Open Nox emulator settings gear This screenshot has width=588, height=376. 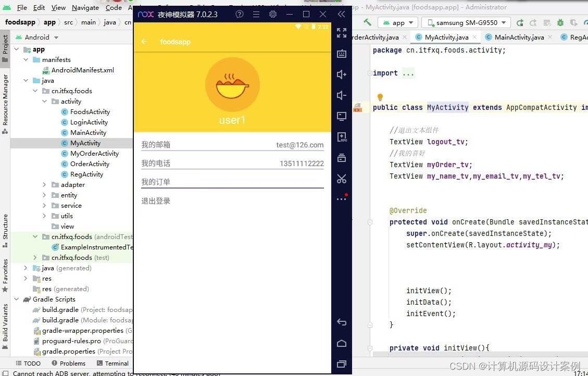coord(273,14)
